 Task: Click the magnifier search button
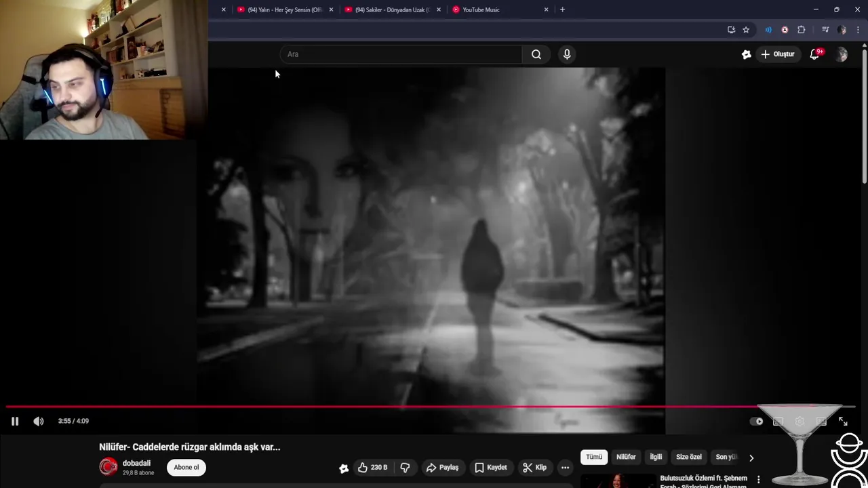click(x=536, y=54)
